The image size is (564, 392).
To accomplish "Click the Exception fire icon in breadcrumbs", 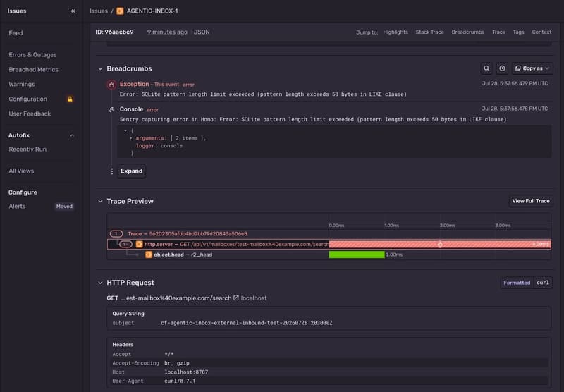I will click(111, 85).
